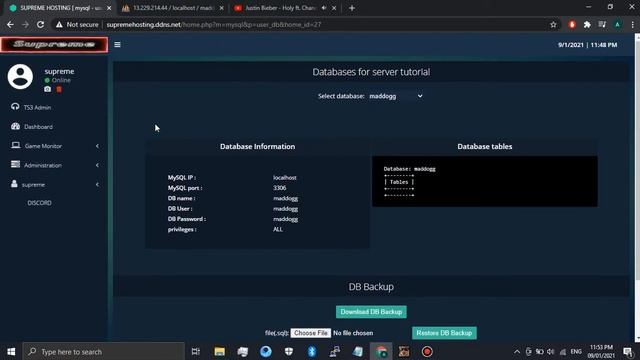Click Download DB Backup button
The image size is (640, 360).
(x=371, y=312)
